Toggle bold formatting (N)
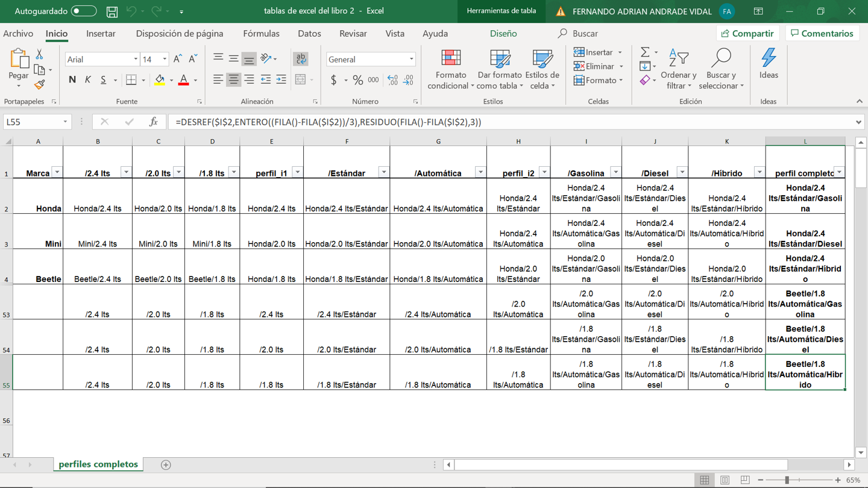This screenshot has width=868, height=488. click(72, 80)
